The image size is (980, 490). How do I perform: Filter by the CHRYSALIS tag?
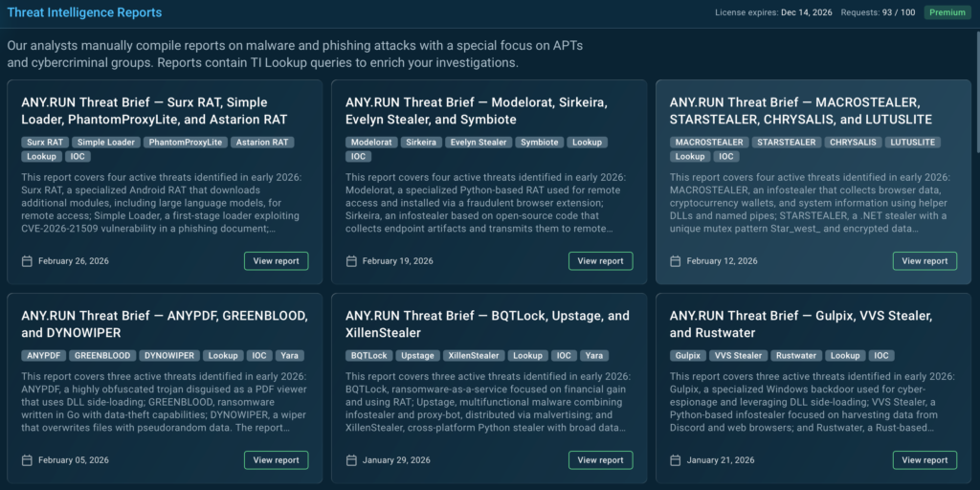(x=852, y=143)
